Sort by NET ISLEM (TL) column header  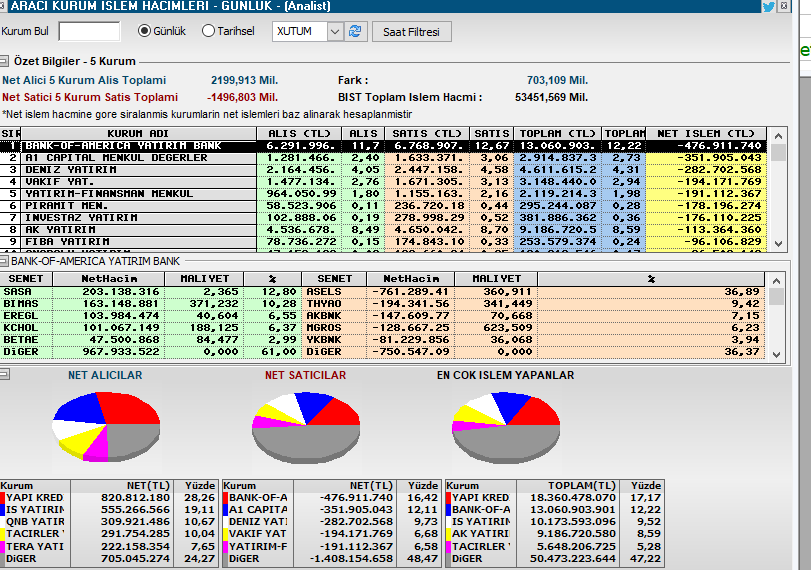click(706, 133)
